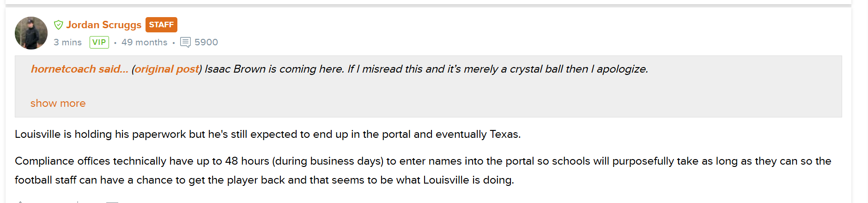Expand the quote with 'show more'

[58, 103]
